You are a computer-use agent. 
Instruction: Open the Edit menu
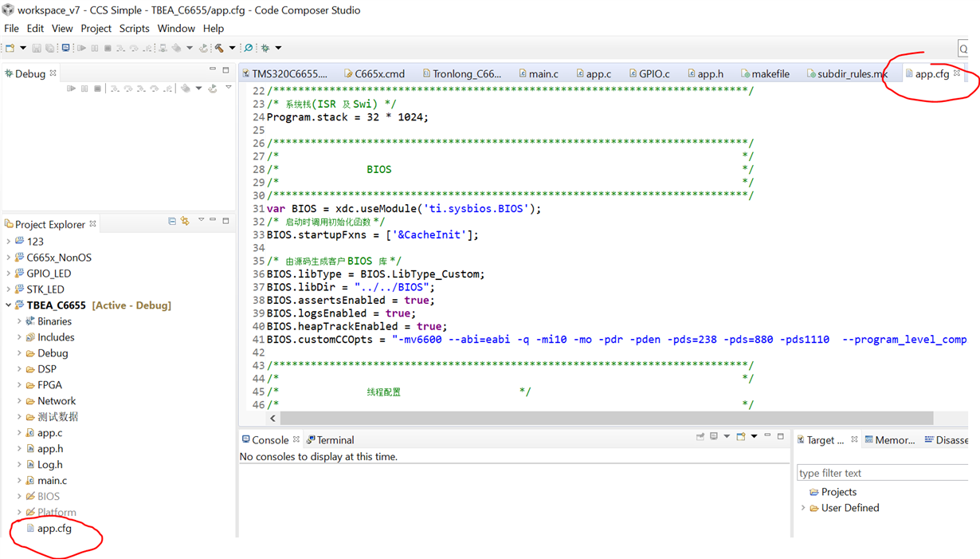[x=35, y=28]
